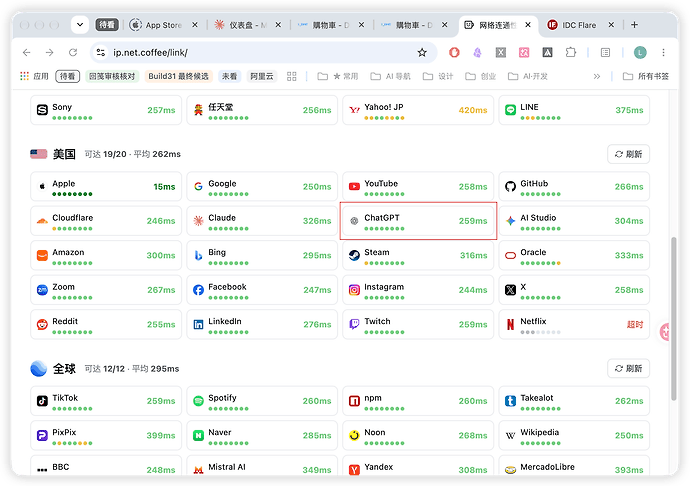Image resolution: width=690 pixels, height=486 pixels.
Task: Click the address bar showing ip.net.coffee/link/
Action: pyautogui.click(x=264, y=53)
